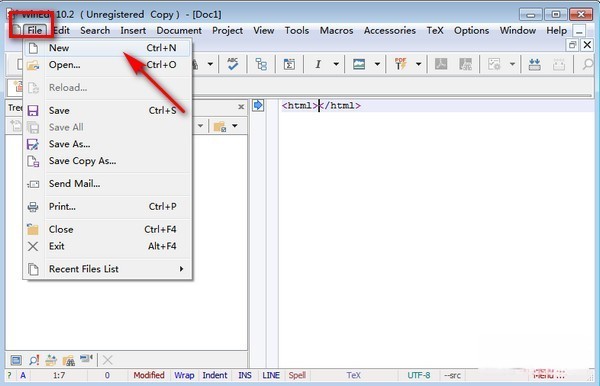Click the gather items icon at panel bottom
The height and width of the screenshot is (386, 600).
click(51, 360)
